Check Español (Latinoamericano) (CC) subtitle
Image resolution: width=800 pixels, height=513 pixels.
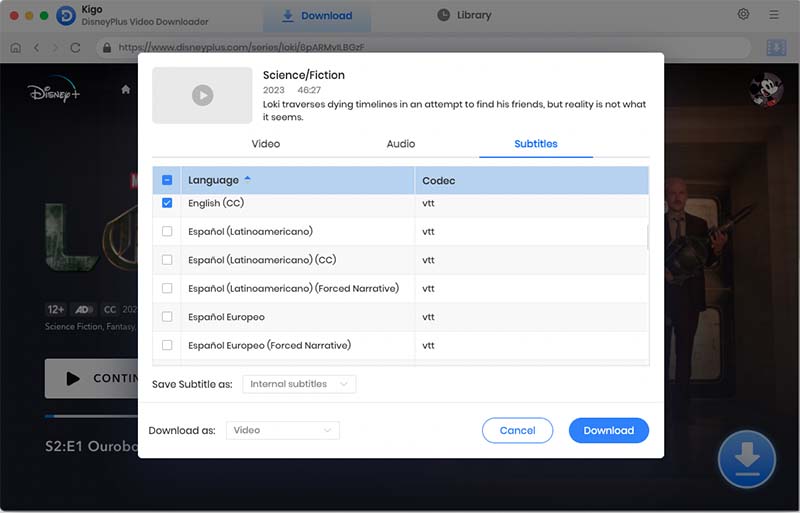[167, 260]
